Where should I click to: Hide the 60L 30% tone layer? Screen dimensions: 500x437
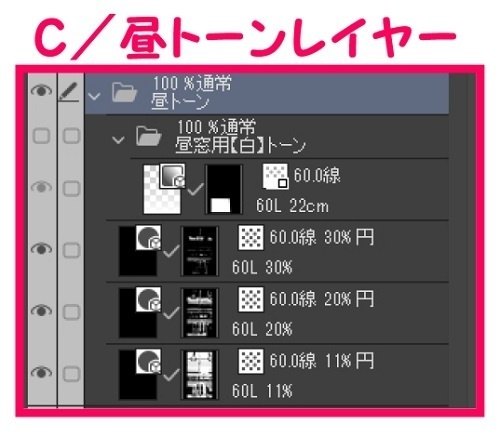(41, 249)
